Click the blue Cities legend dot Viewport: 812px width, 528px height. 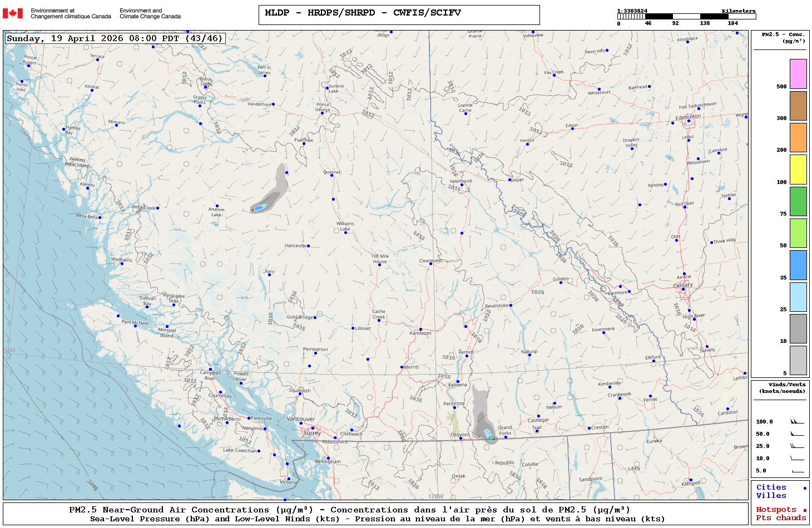804,488
